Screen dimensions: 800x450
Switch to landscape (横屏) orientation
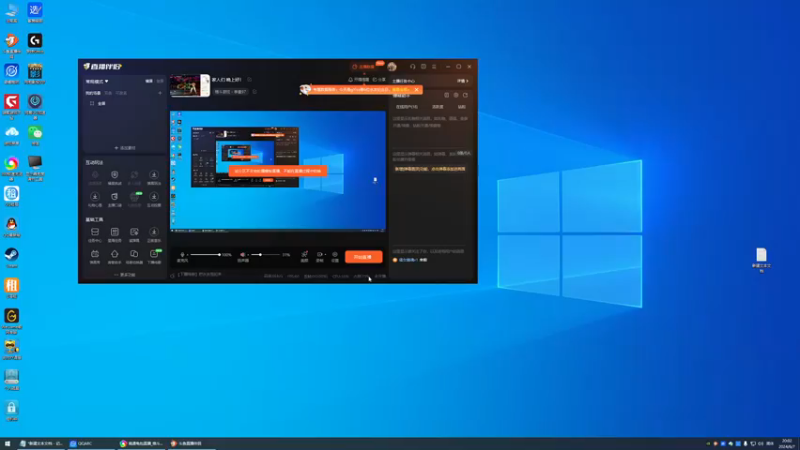pyautogui.click(x=149, y=81)
